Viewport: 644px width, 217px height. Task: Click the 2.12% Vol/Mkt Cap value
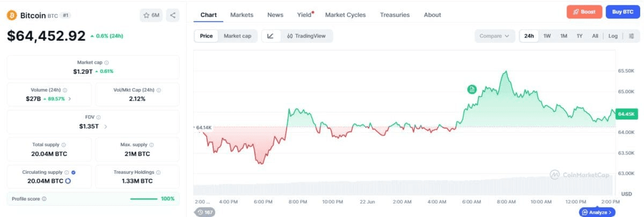[x=137, y=99]
